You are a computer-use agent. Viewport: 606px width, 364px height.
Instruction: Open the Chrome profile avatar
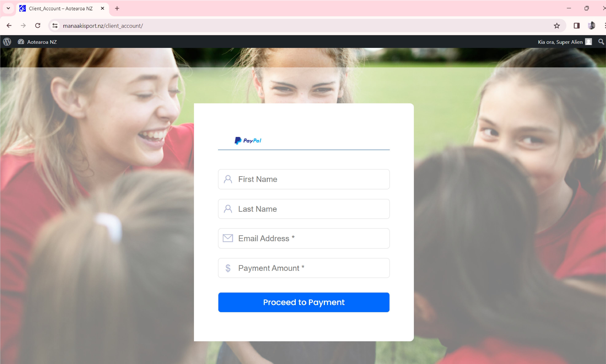pos(591,25)
